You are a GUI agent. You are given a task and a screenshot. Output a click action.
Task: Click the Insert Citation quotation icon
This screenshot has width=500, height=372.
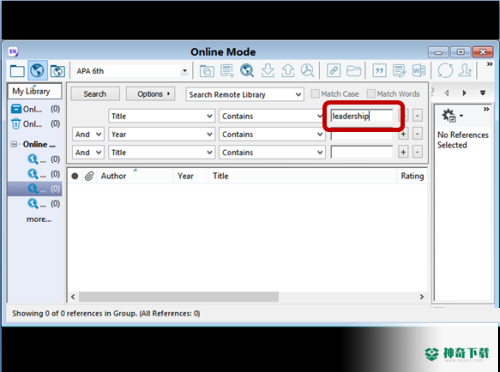[379, 70]
